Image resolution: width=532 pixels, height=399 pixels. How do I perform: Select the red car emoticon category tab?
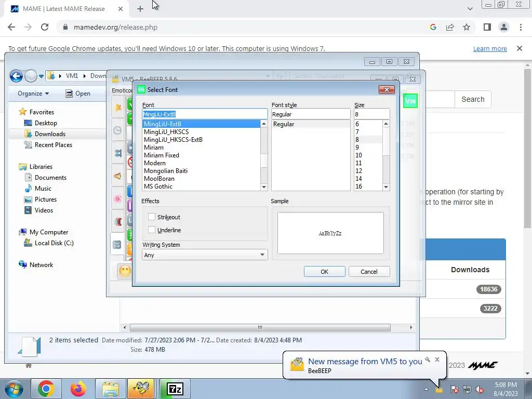point(118,222)
